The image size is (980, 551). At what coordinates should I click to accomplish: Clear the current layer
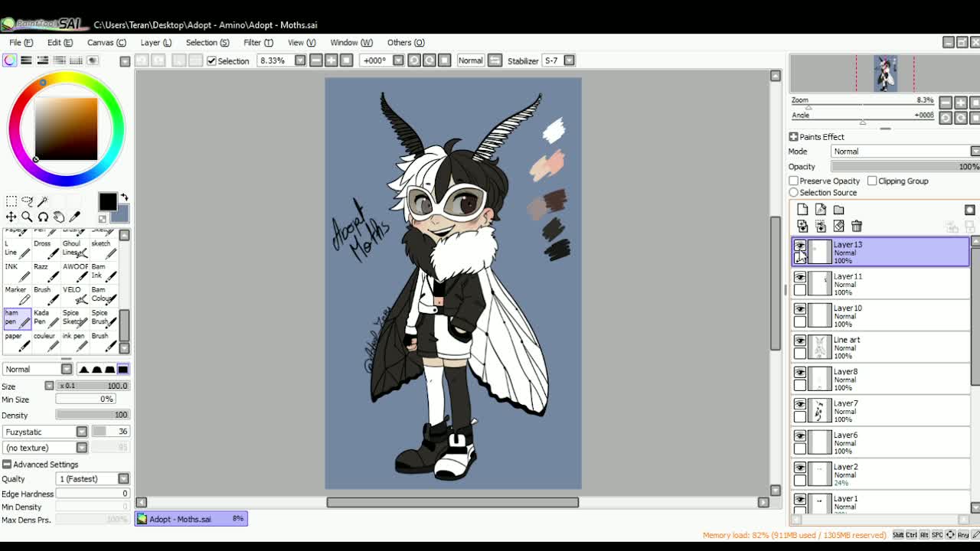[839, 227]
